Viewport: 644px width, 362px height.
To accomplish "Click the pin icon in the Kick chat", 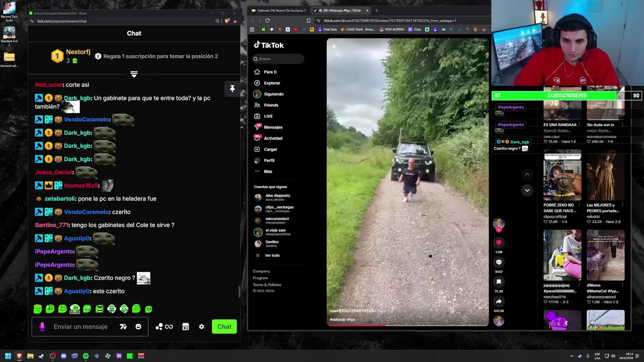I will point(232,88).
